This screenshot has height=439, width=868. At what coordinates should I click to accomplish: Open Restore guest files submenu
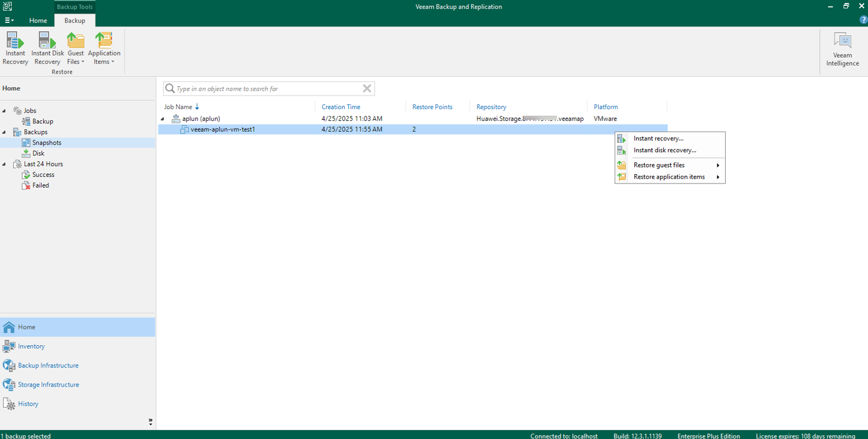670,165
